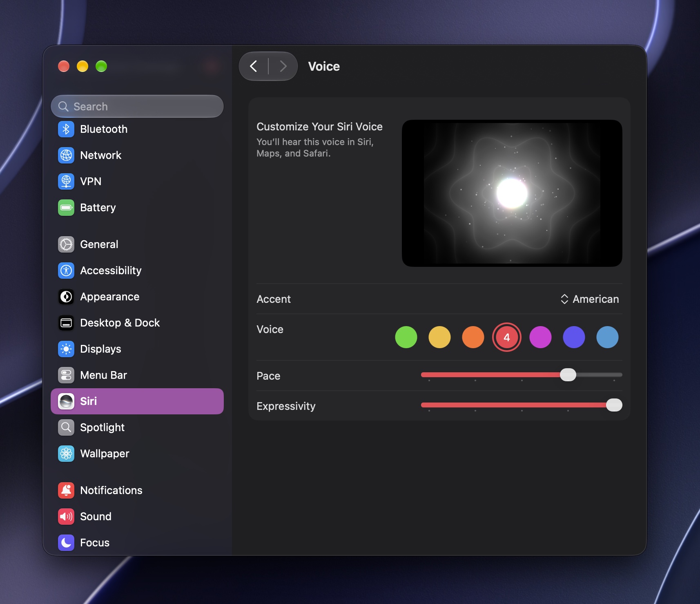Open Desktop & Dock settings label
Image resolution: width=700 pixels, height=604 pixels.
coord(120,323)
